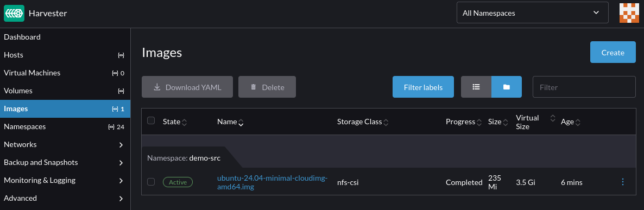Click the Create button

[x=613, y=53]
